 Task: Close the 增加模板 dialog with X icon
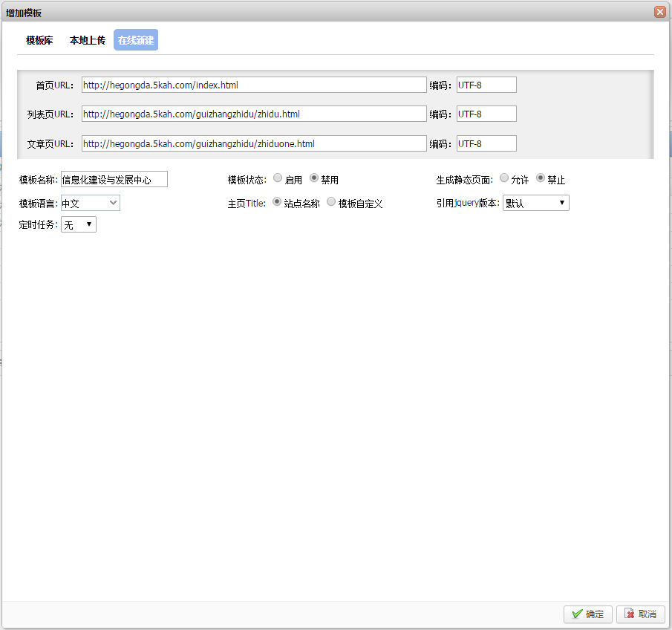(x=659, y=12)
